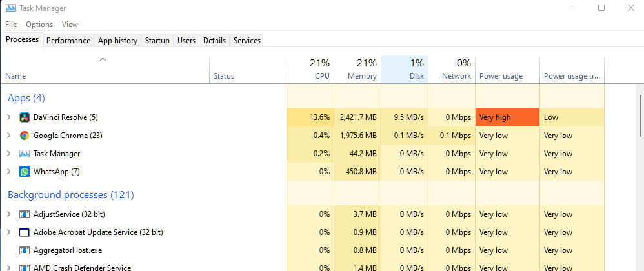Expand the WhatsApp process group
644x271 pixels.
pos(9,172)
